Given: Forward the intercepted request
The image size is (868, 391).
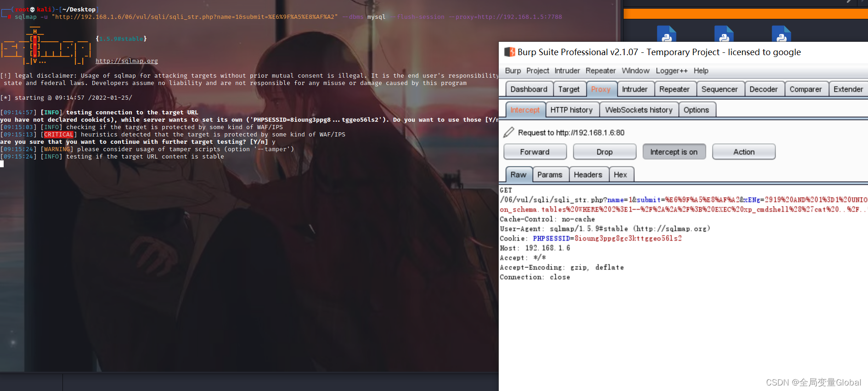Looking at the screenshot, I should click(535, 152).
